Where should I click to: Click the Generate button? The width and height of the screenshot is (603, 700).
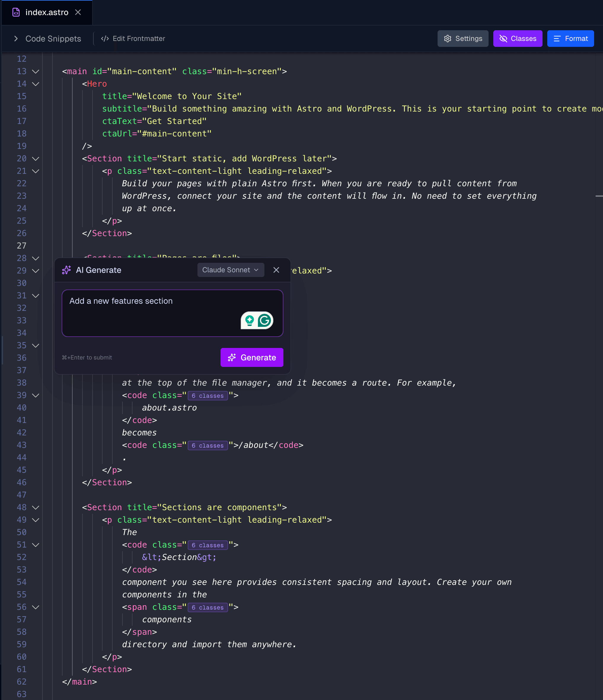click(252, 357)
